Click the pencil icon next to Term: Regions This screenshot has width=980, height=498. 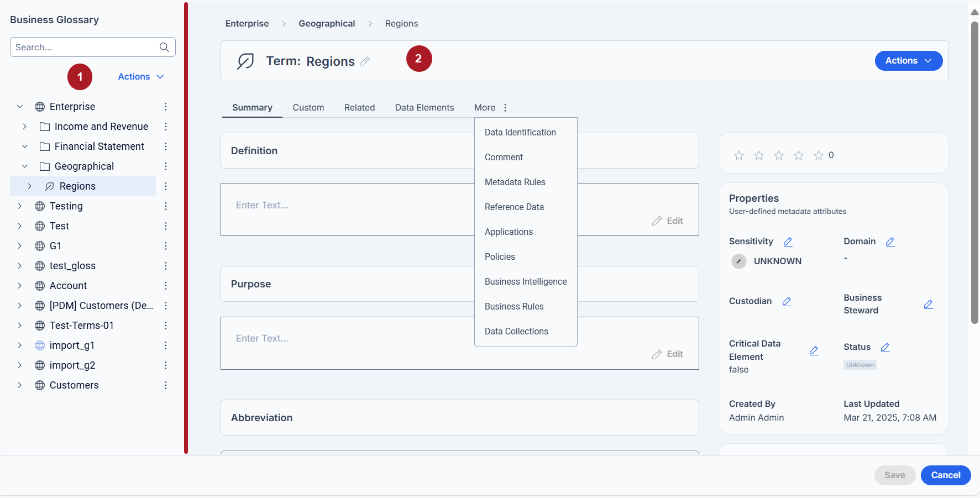tap(365, 61)
